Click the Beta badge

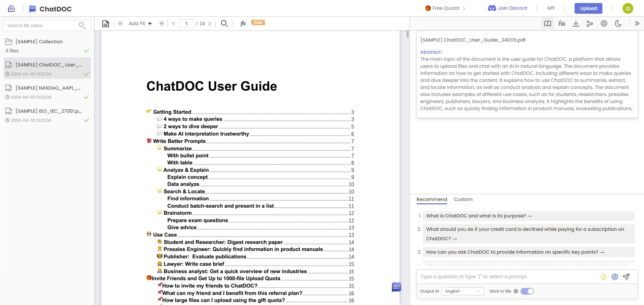[x=258, y=22]
